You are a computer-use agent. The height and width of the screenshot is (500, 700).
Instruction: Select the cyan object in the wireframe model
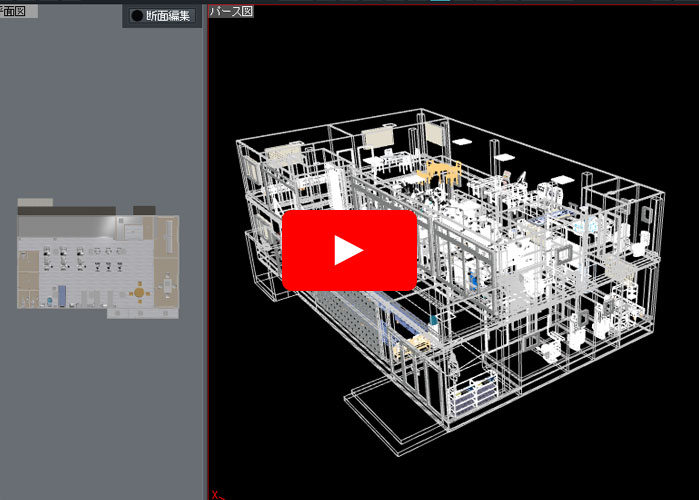pyautogui.click(x=433, y=318)
